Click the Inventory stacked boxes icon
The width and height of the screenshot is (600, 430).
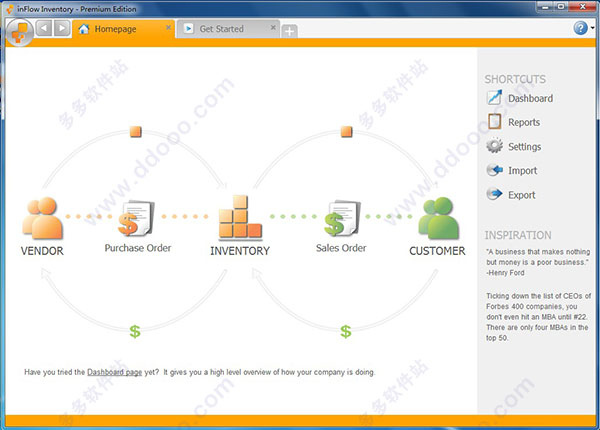(240, 217)
